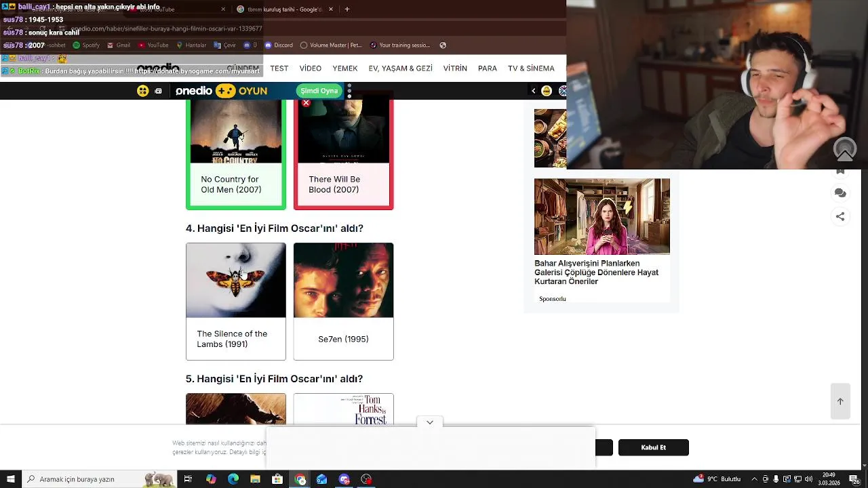Open Copilot from the taskbar
Image resolution: width=868 pixels, height=488 pixels.
pyautogui.click(x=211, y=479)
